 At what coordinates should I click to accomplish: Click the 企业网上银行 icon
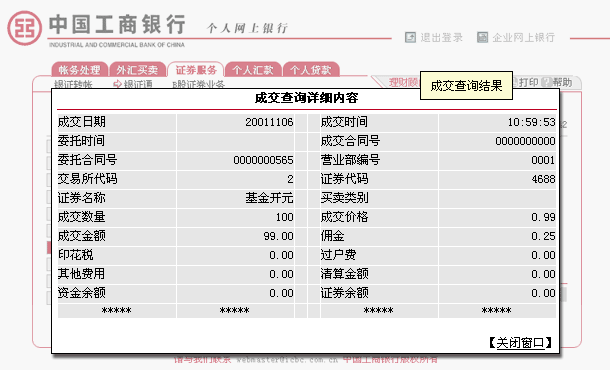pos(482,37)
